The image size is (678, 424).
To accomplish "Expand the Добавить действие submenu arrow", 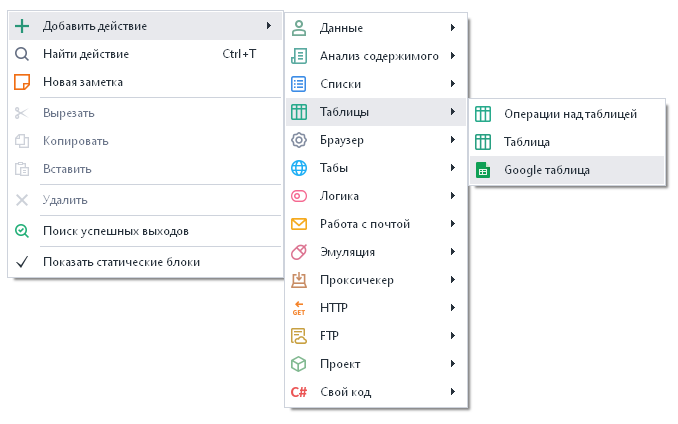I will [268, 26].
